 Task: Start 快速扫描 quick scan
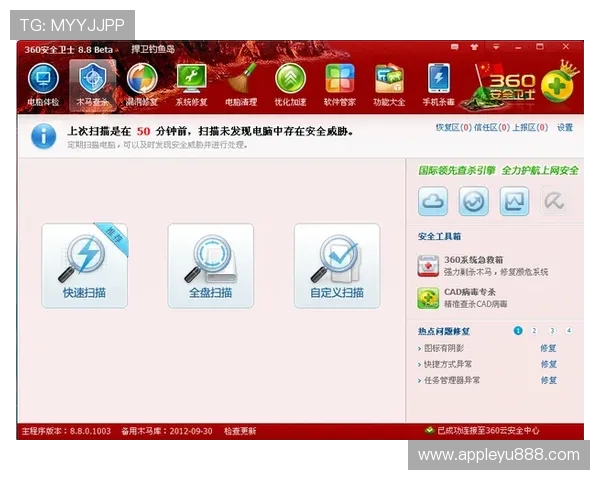pyautogui.click(x=85, y=266)
